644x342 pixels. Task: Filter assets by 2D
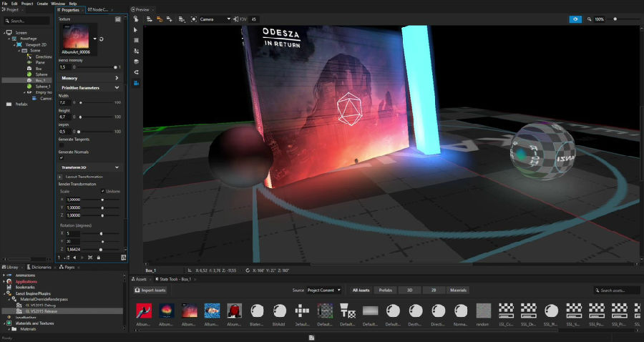434,290
